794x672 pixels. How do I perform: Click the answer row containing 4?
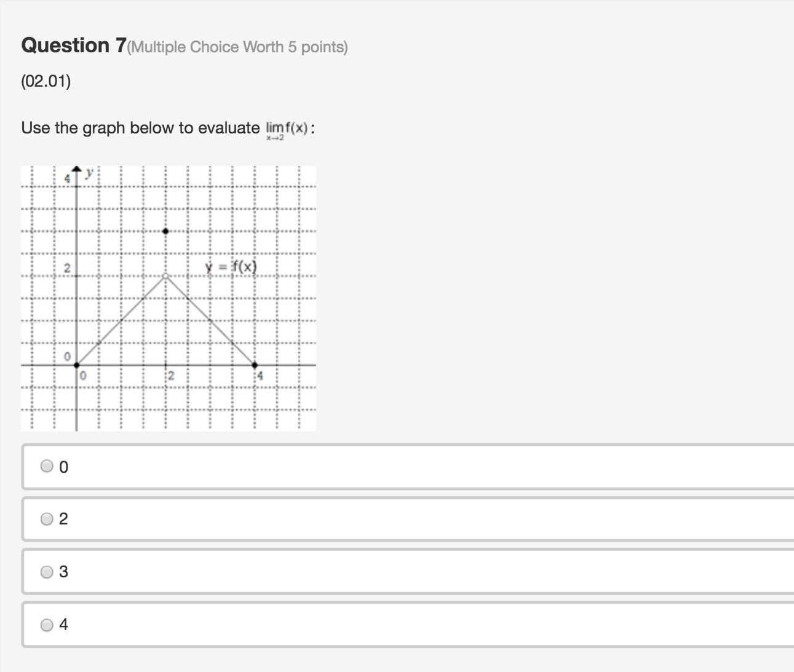point(408,625)
